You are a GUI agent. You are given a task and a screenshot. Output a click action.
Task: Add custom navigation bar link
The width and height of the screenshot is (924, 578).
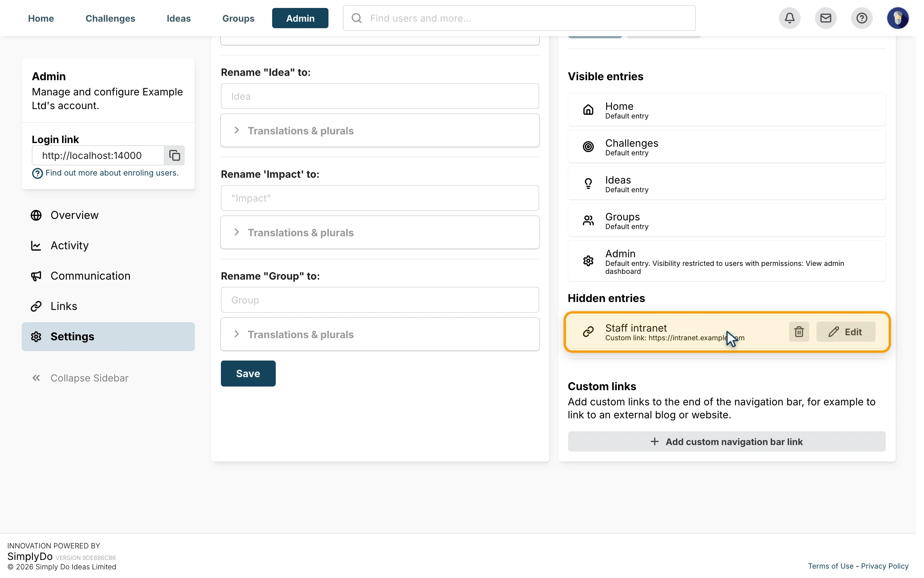[x=726, y=441]
